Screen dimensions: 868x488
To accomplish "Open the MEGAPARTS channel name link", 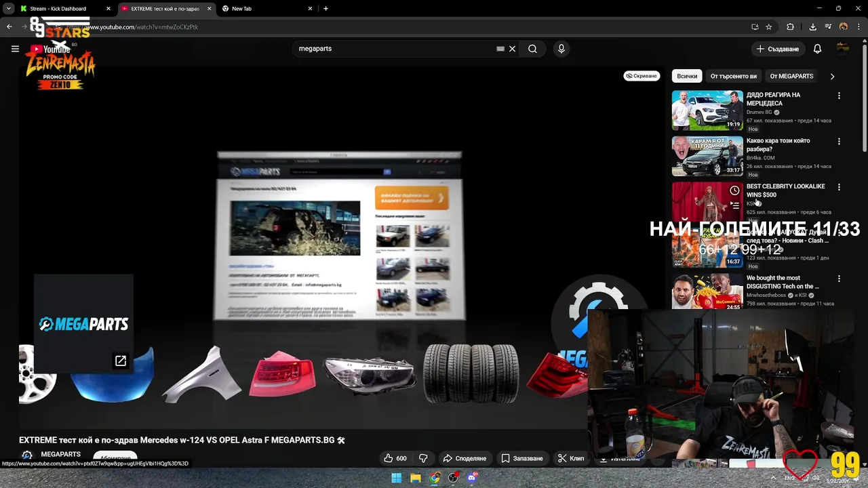I will 60,454.
